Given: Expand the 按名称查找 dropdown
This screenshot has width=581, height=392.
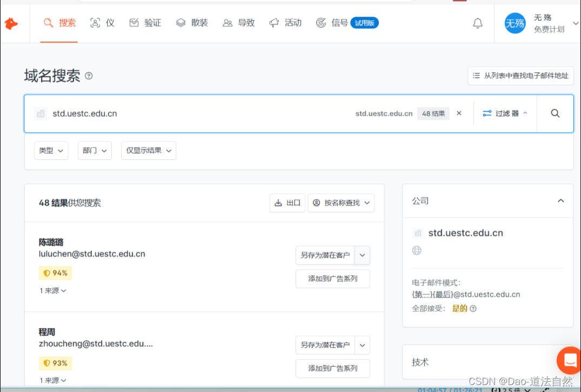Looking at the screenshot, I should [341, 202].
